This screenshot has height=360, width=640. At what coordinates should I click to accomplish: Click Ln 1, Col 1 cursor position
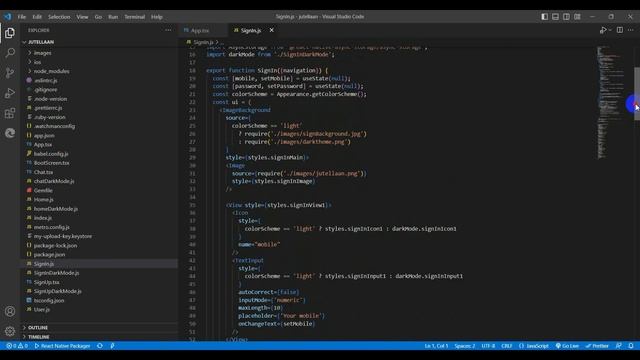(x=436, y=346)
